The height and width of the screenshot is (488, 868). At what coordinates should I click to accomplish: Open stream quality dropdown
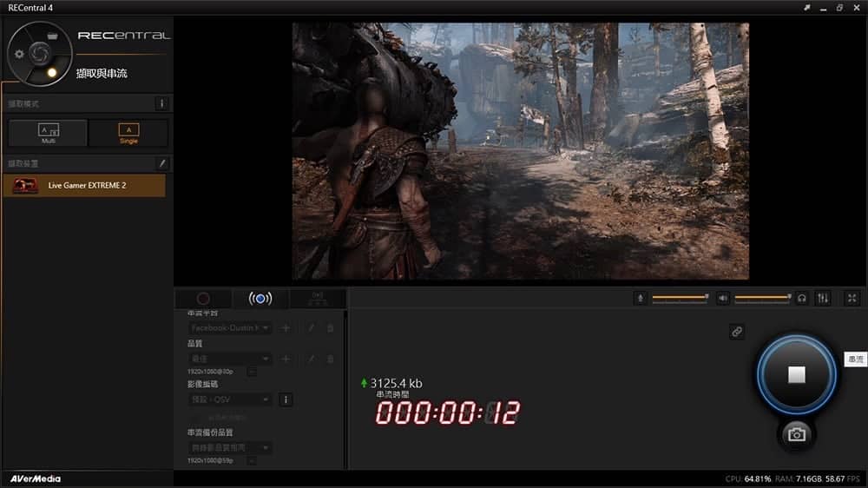(x=229, y=359)
